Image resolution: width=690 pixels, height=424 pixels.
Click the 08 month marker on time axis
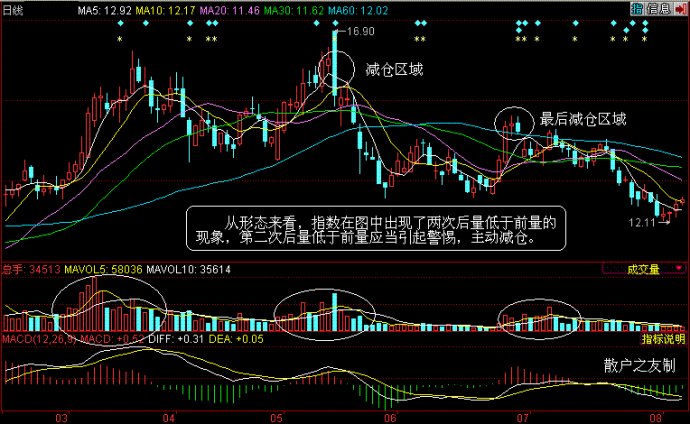point(656,418)
